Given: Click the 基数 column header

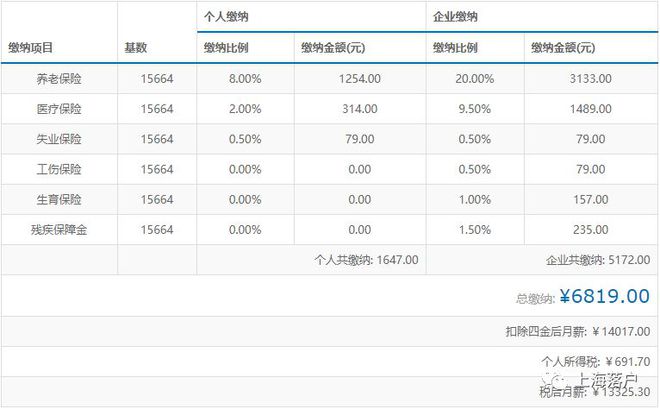Looking at the screenshot, I should point(136,48).
